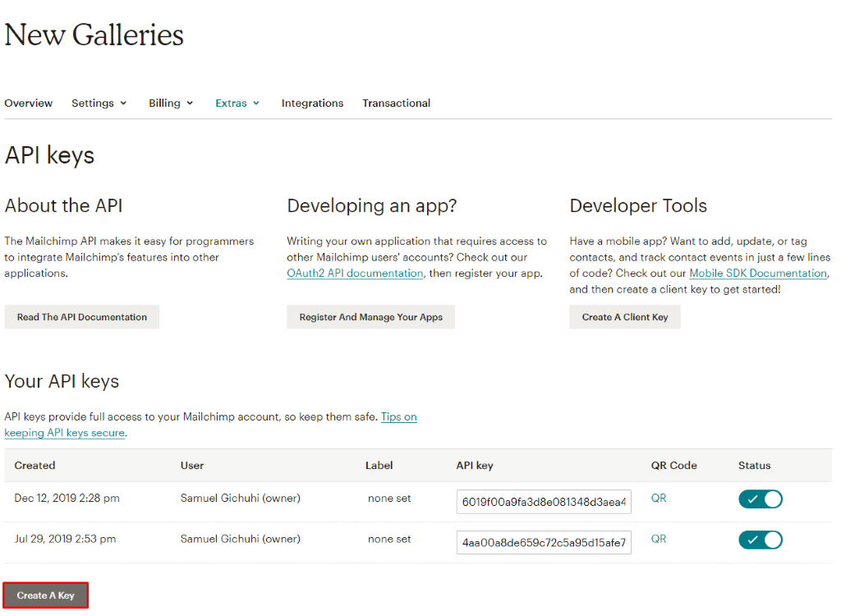Expand the Extras dropdown menu
The width and height of the screenshot is (841, 616).
coord(237,103)
